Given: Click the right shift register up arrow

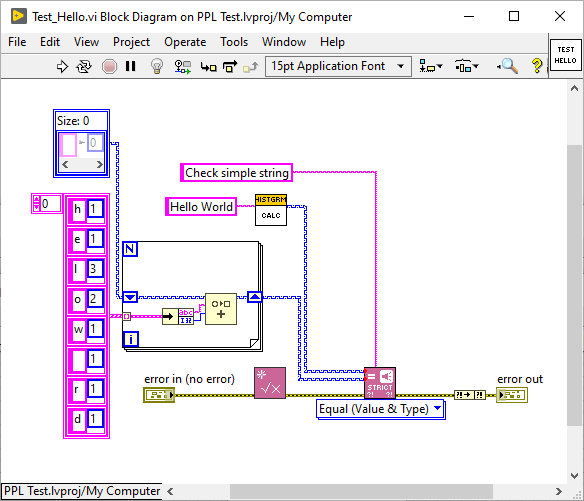Looking at the screenshot, I should (255, 297).
